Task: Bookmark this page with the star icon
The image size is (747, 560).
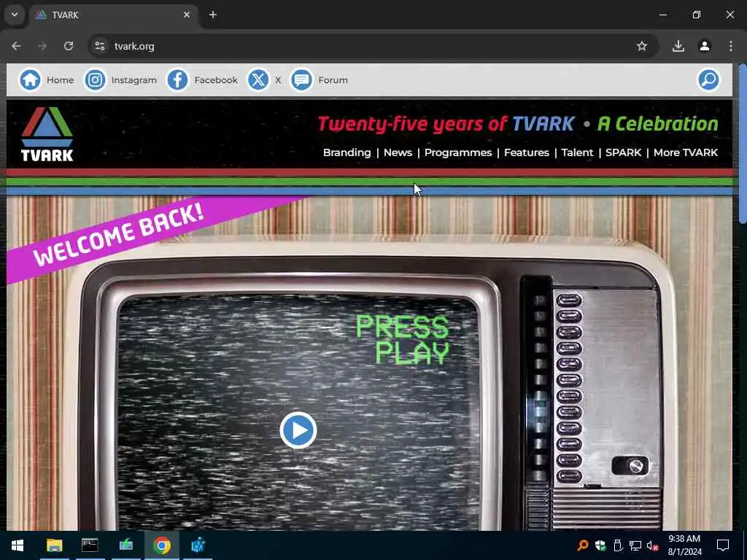Action: pos(642,46)
